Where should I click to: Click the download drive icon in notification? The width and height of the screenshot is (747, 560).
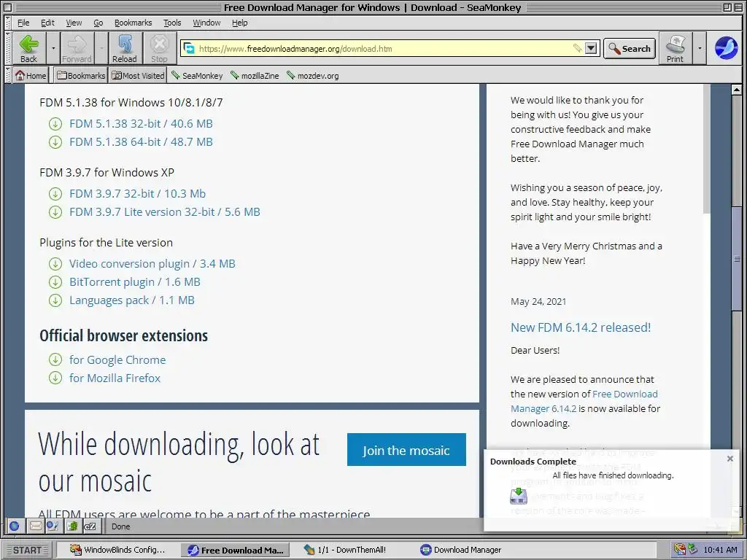pos(519,496)
